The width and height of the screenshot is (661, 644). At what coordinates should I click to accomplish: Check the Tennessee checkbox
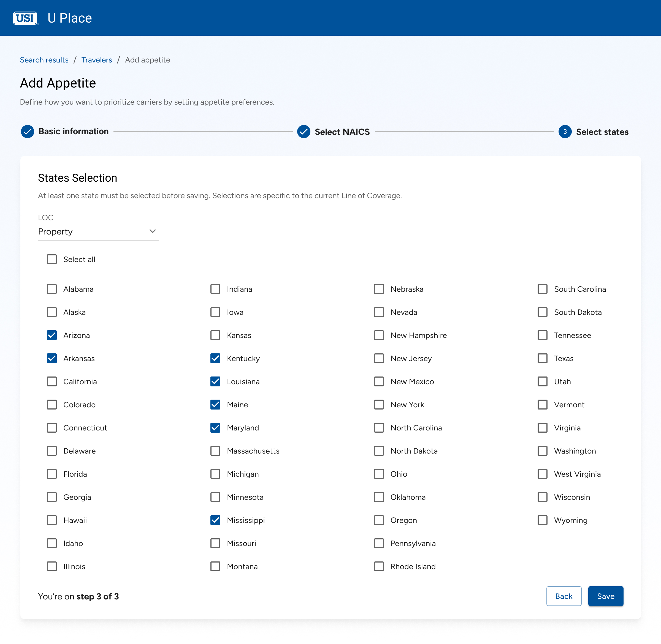tap(543, 335)
